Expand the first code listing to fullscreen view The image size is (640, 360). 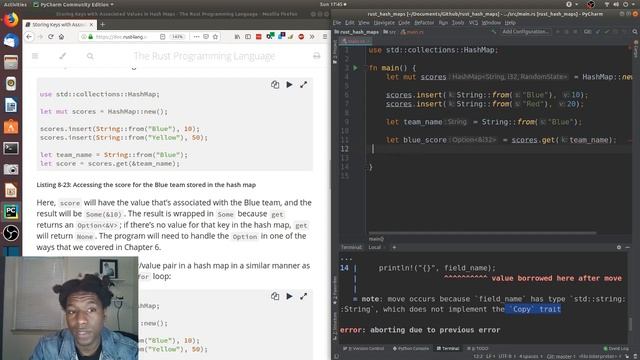303,84
